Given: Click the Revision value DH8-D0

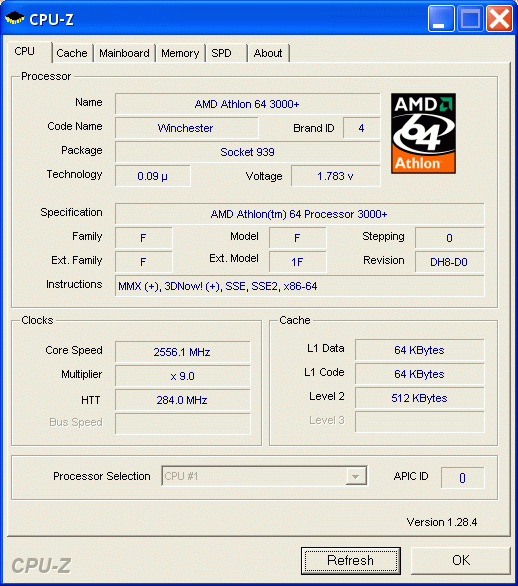Looking at the screenshot, I should click(450, 262).
